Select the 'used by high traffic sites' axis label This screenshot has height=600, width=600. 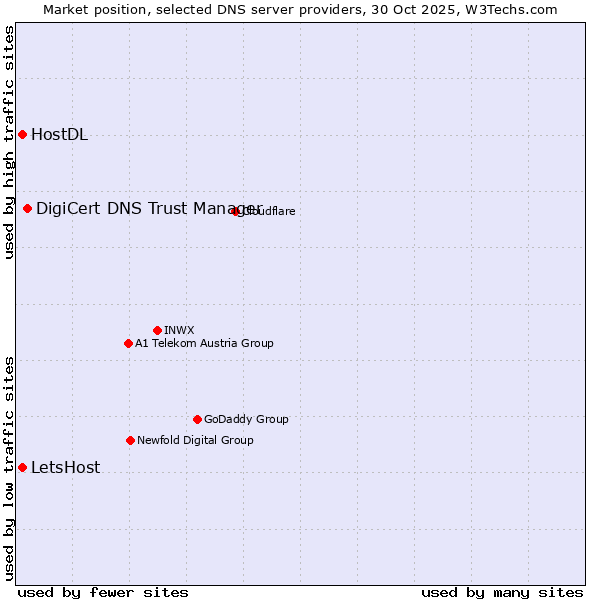pyautogui.click(x=9, y=142)
